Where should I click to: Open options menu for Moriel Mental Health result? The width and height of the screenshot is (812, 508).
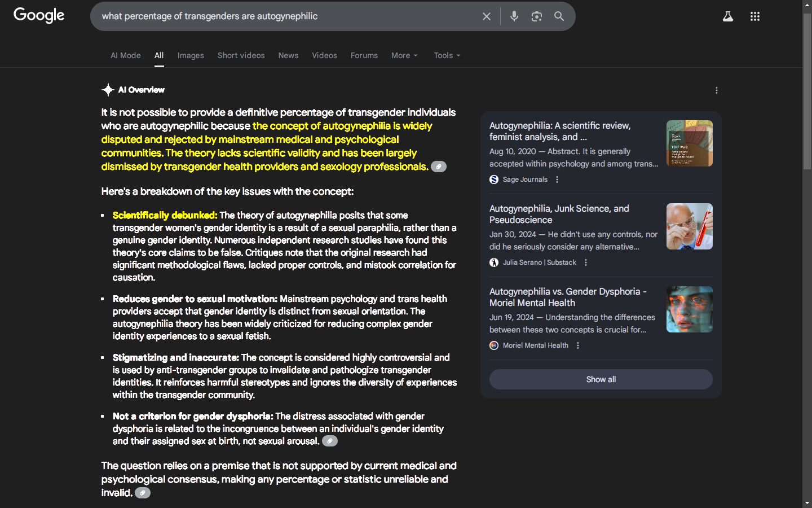pyautogui.click(x=578, y=345)
